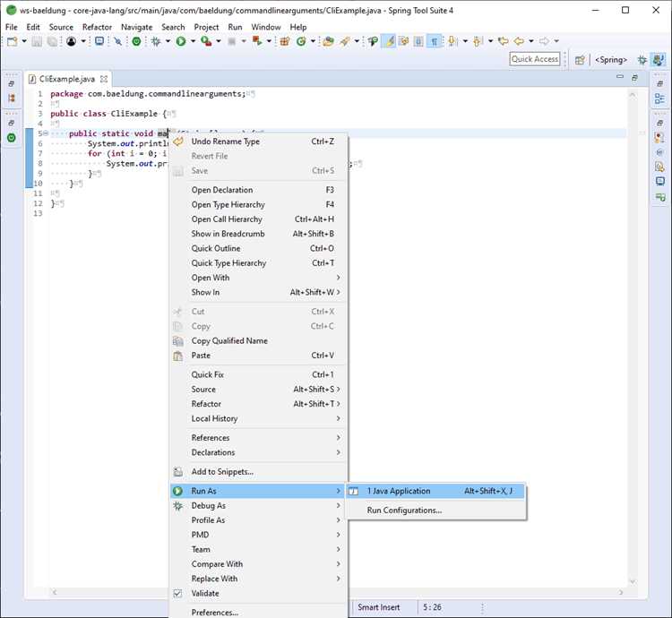The height and width of the screenshot is (618, 672).
Task: Click the New file wizard toolbar icon
Action: click(13, 41)
